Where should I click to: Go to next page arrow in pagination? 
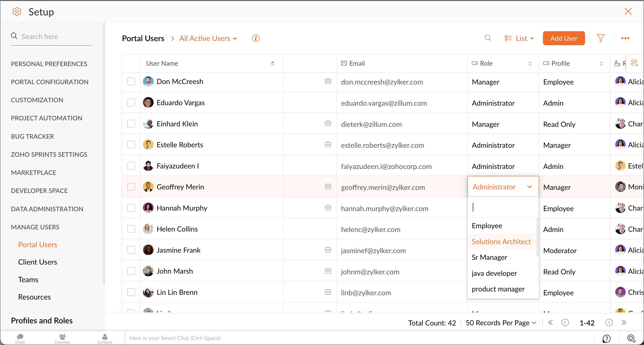click(609, 322)
